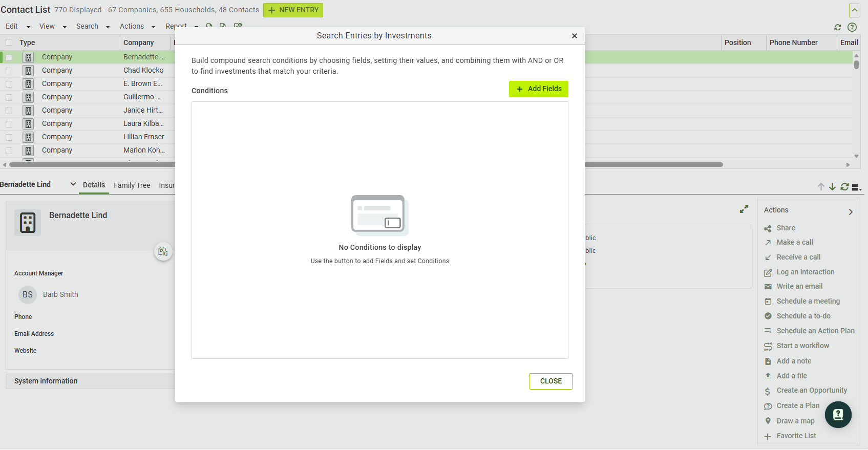868x450 pixels.
Task: Open Barb Smith account manager link
Action: (60, 294)
